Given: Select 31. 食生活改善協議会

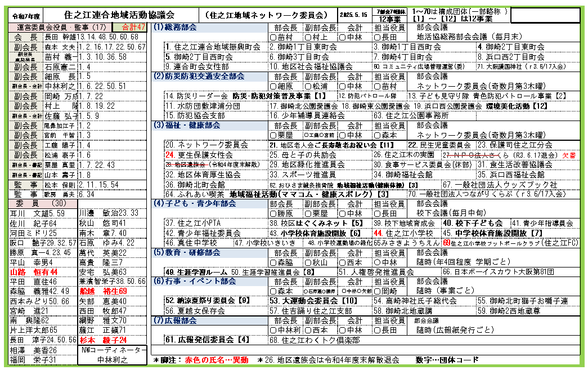Looking at the screenshot, I should [515, 164].
